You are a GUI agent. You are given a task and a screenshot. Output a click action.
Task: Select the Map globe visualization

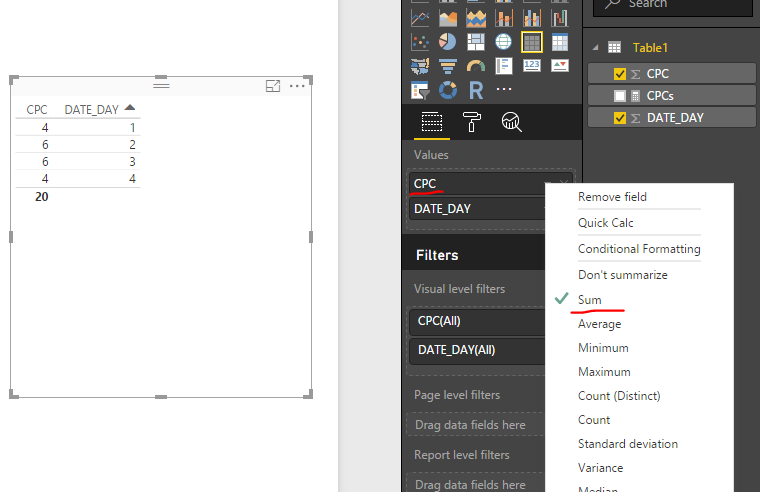pyautogui.click(x=504, y=42)
